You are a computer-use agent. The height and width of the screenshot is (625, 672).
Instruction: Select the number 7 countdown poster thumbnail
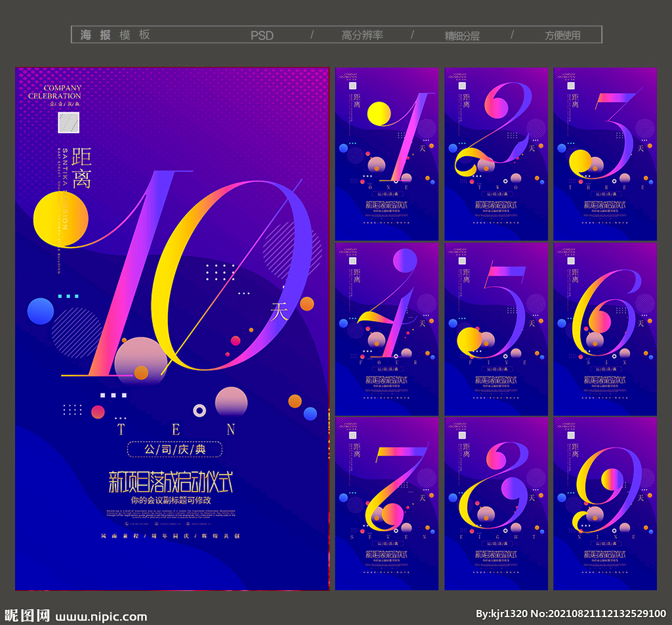coord(387,504)
